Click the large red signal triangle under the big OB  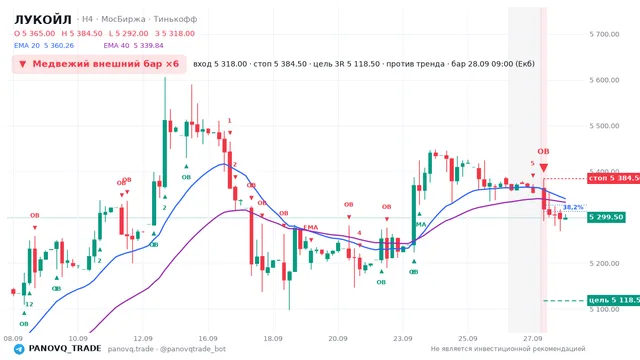point(543,168)
